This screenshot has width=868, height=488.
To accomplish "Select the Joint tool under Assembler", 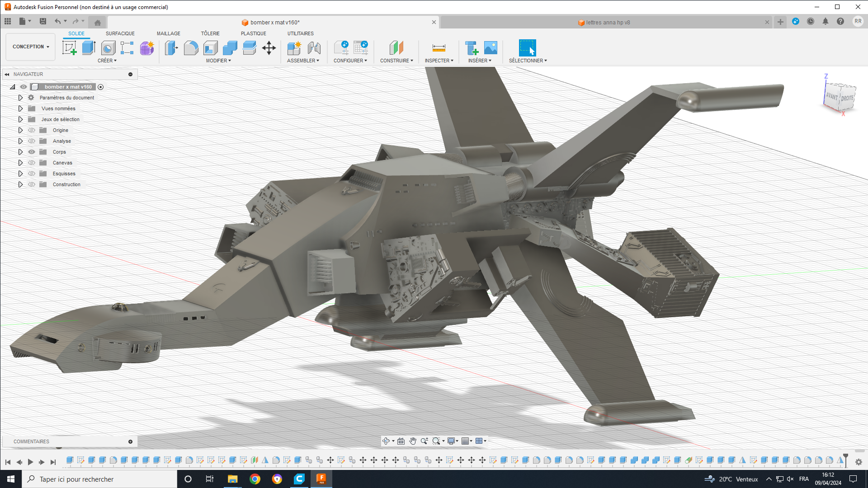I will 314,48.
